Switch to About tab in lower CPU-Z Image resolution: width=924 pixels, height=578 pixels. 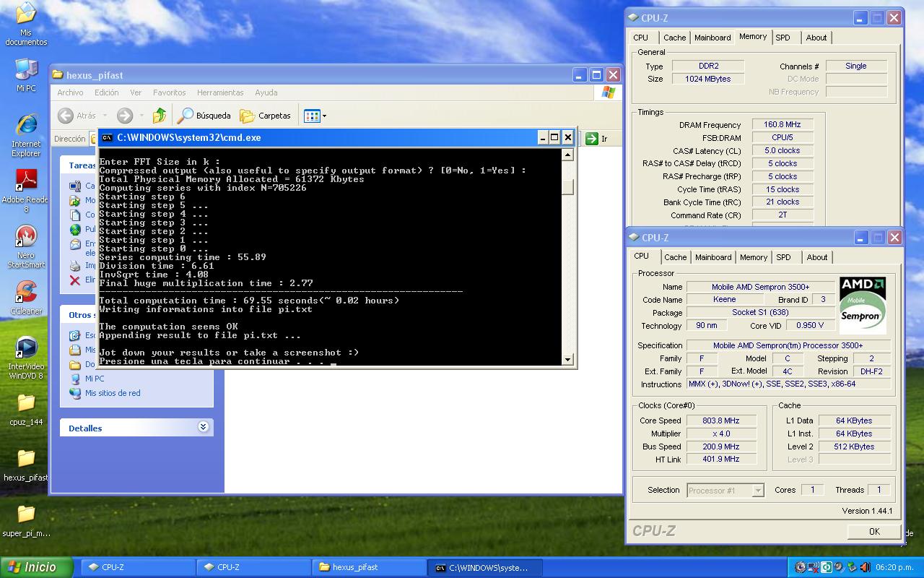(817, 257)
